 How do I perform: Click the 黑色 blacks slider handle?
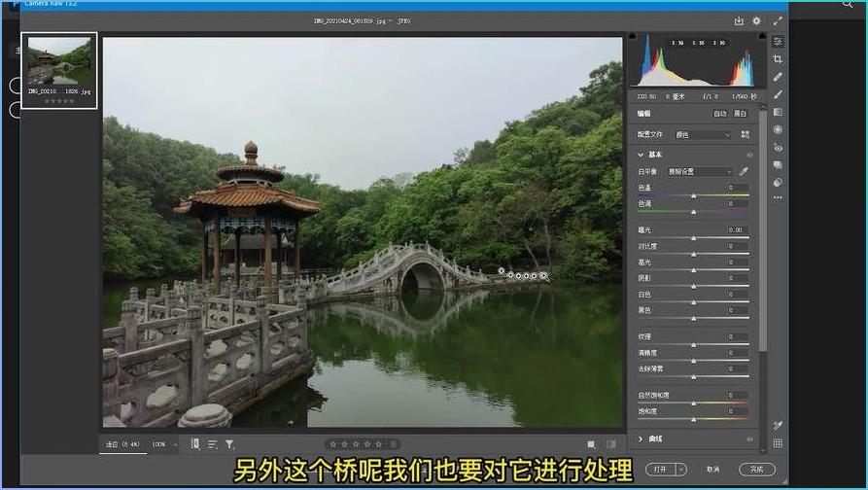[x=694, y=318]
